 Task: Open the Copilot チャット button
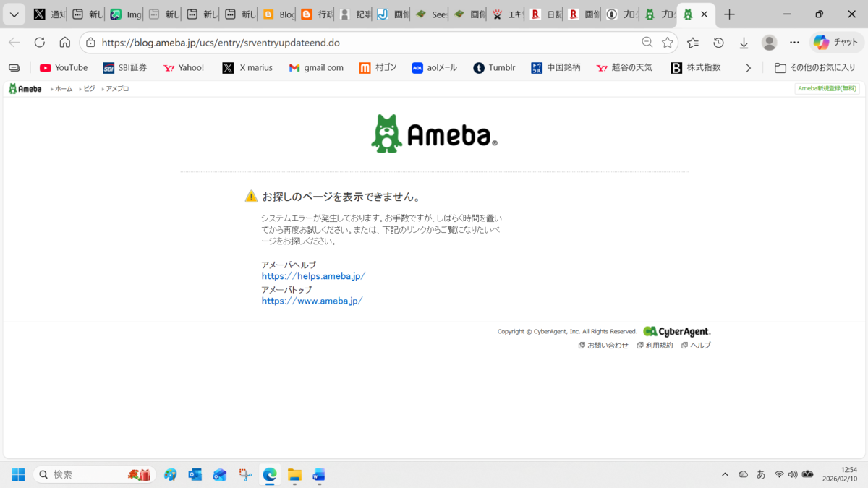click(x=835, y=43)
